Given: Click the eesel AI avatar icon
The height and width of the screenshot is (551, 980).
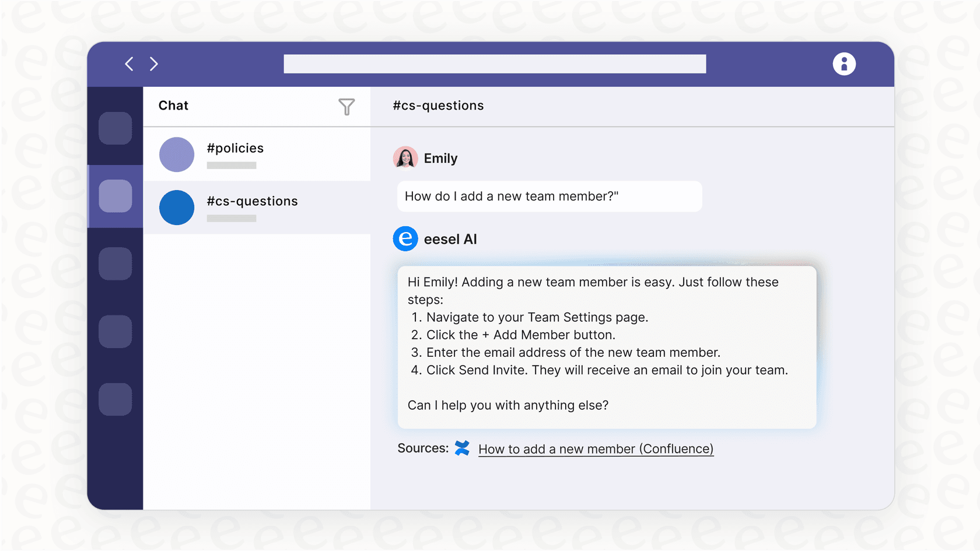Looking at the screenshot, I should [x=405, y=239].
